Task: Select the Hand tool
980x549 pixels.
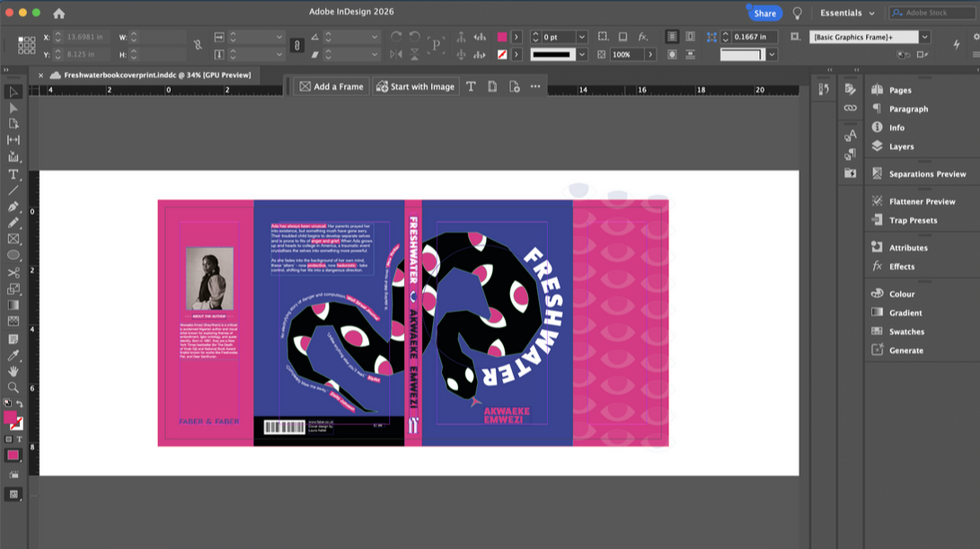Action: coord(13,371)
